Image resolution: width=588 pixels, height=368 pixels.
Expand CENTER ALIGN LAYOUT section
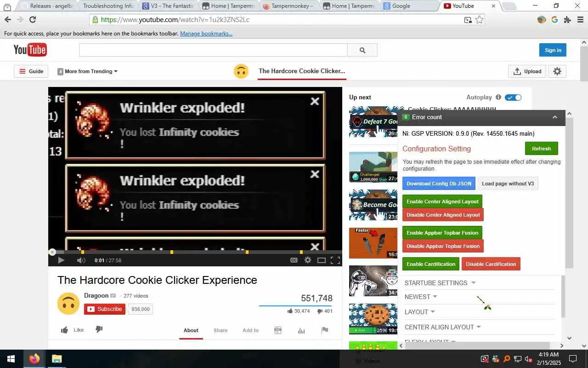click(443, 327)
